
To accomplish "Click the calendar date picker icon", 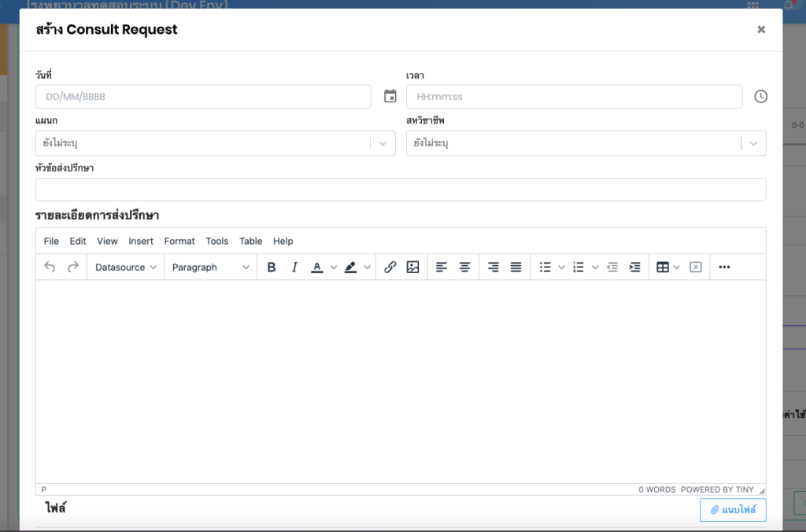I will point(390,96).
